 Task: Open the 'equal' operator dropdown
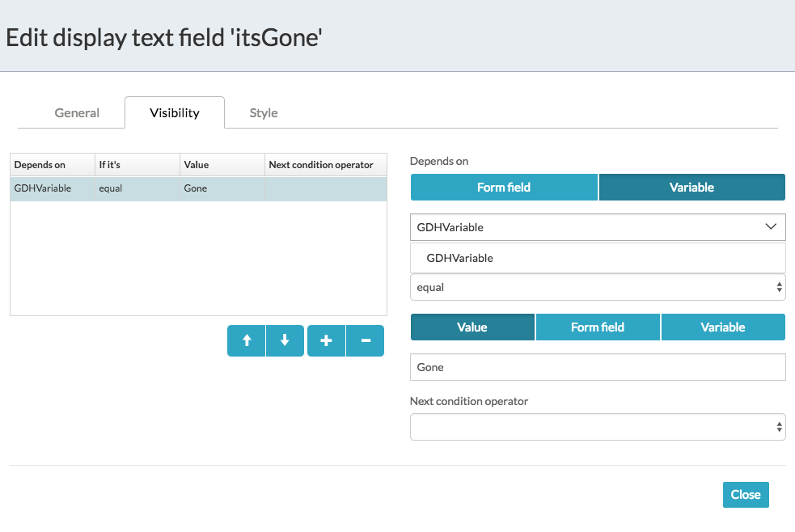click(x=598, y=287)
